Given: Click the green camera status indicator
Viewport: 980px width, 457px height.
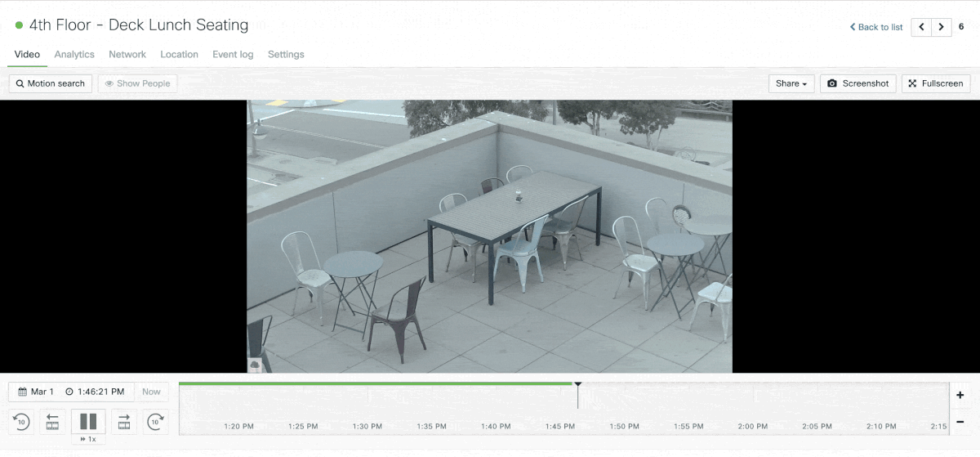Looking at the screenshot, I should (19, 25).
